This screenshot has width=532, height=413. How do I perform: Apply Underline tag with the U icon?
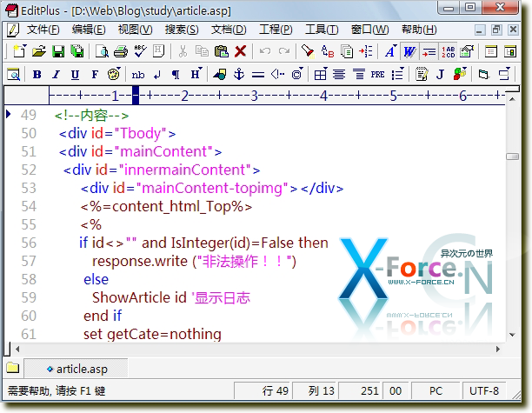click(75, 74)
